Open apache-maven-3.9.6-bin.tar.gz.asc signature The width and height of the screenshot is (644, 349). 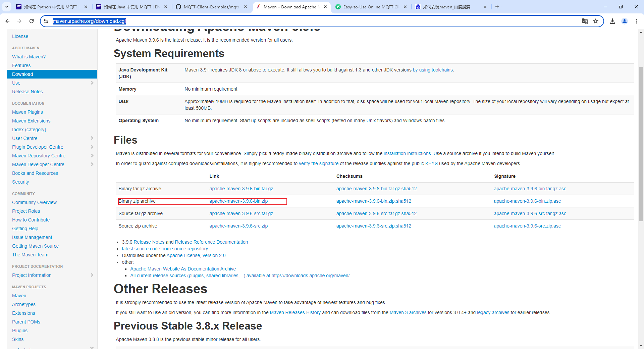[x=530, y=189]
